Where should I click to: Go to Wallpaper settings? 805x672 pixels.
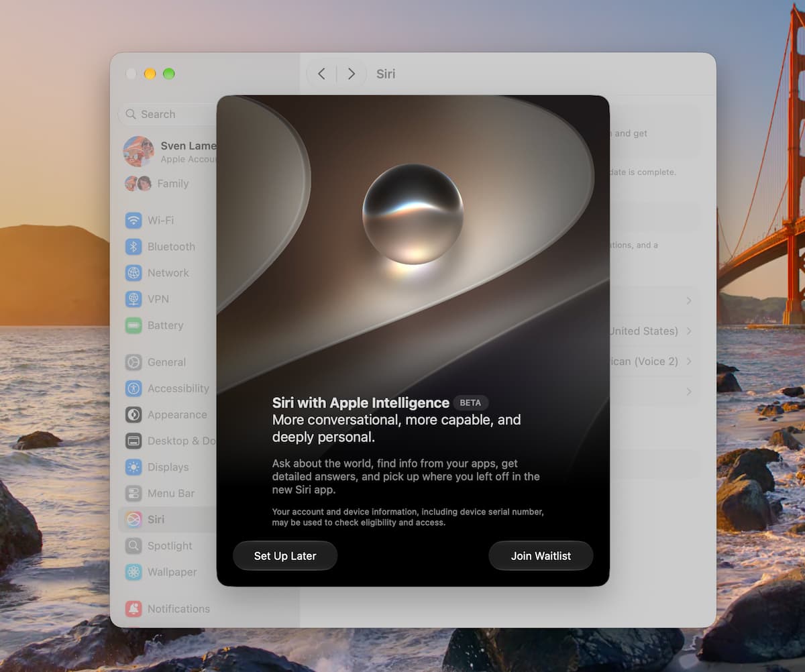(161, 572)
